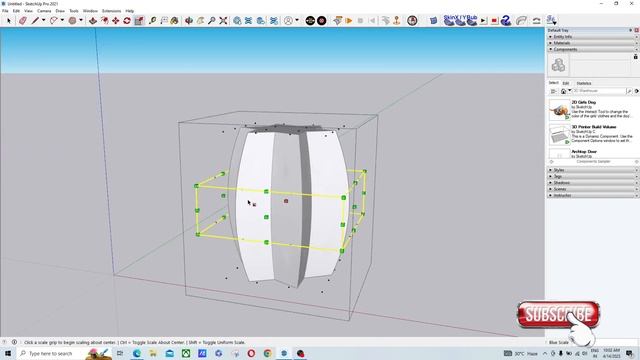Open the File menu
640x360 pixels.
tap(5, 11)
